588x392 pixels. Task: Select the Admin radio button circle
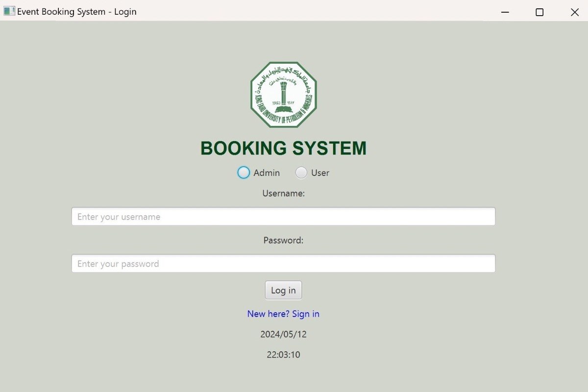(244, 172)
